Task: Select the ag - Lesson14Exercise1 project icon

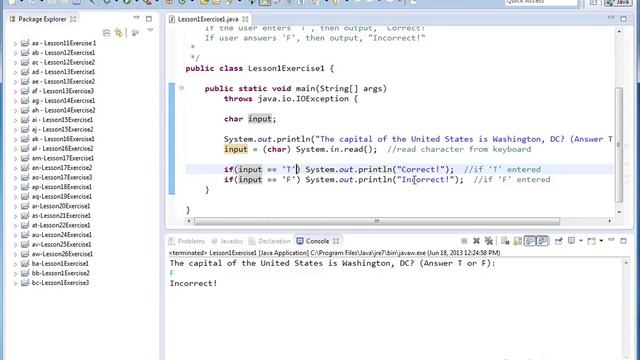Action: (25, 100)
